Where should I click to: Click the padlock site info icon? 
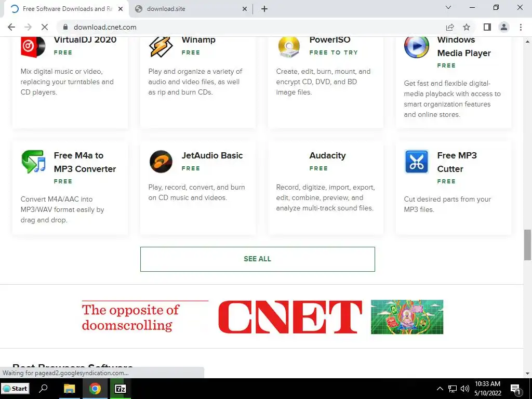click(x=65, y=27)
